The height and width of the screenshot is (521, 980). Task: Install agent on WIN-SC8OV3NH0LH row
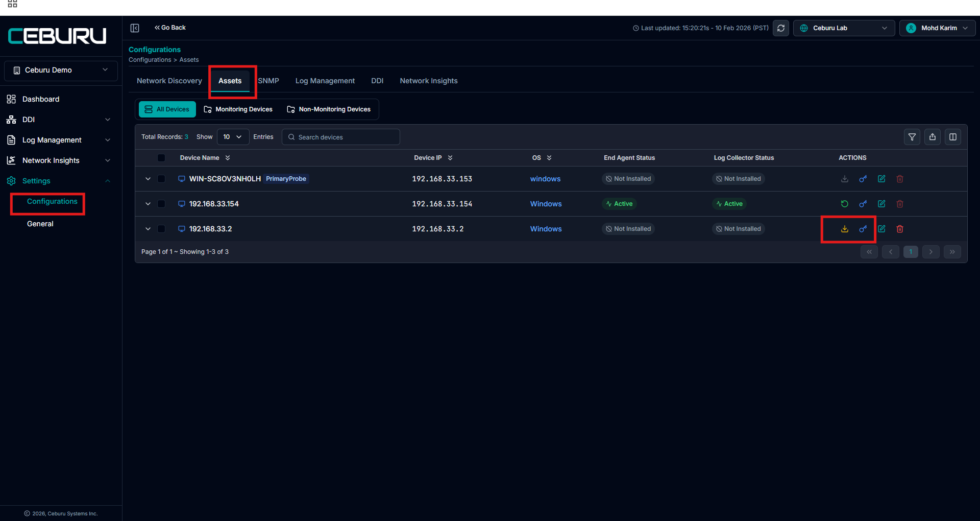[845, 179]
